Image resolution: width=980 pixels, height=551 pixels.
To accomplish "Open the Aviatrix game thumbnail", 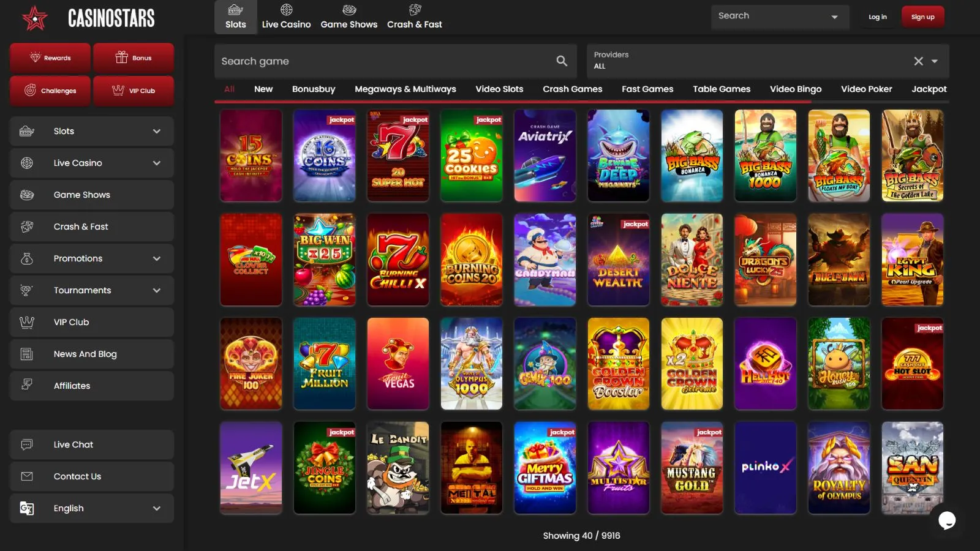I will coord(545,156).
